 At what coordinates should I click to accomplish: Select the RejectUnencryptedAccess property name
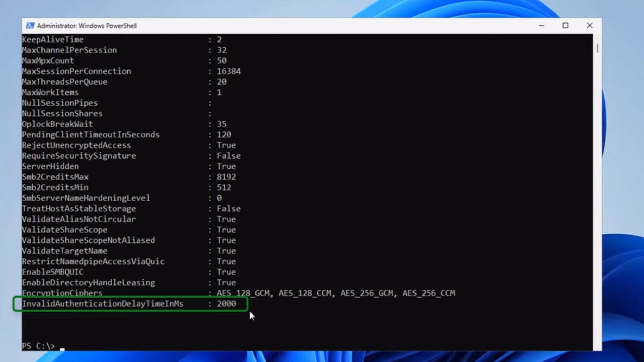coord(76,145)
